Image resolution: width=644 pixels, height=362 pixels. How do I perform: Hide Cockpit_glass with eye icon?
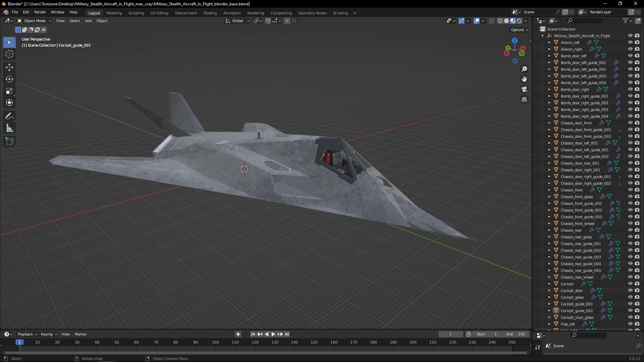(630, 297)
